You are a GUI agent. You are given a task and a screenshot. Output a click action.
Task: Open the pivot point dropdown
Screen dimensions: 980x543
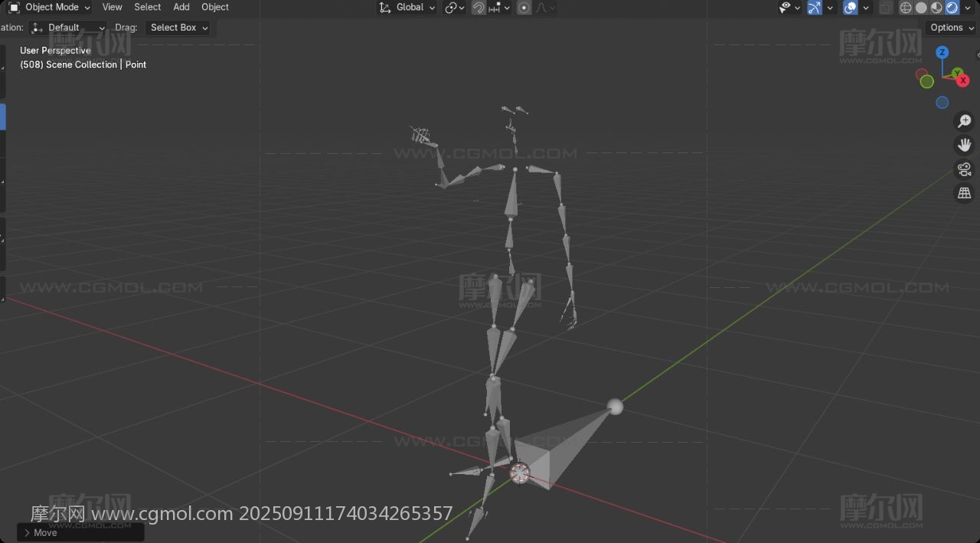coord(455,8)
